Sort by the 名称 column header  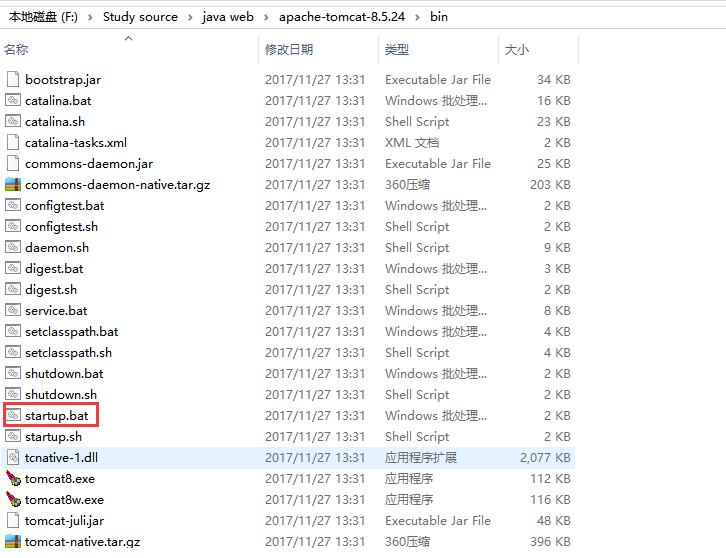point(17,50)
